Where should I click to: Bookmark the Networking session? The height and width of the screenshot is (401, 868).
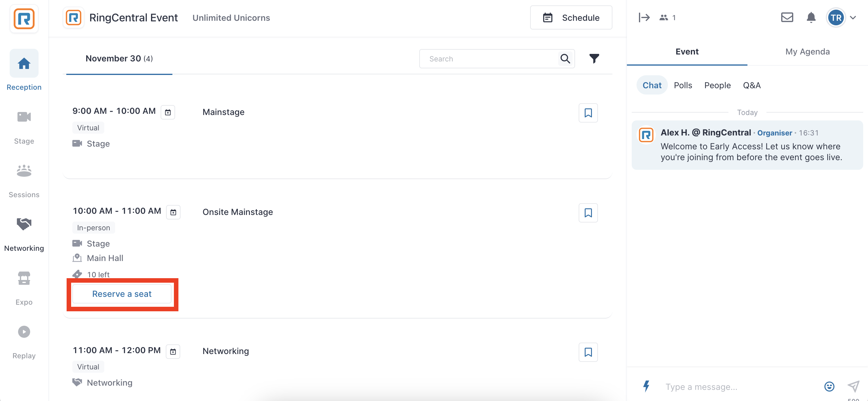pos(588,352)
